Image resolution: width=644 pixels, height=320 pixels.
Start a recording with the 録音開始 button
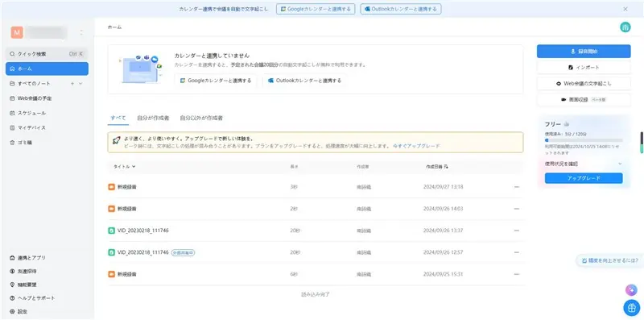pyautogui.click(x=584, y=52)
